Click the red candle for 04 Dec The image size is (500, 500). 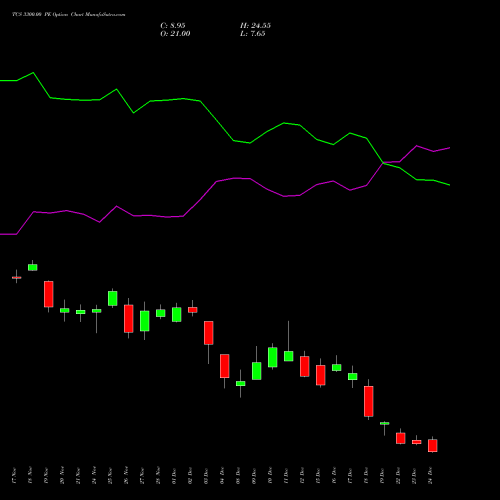point(225,366)
